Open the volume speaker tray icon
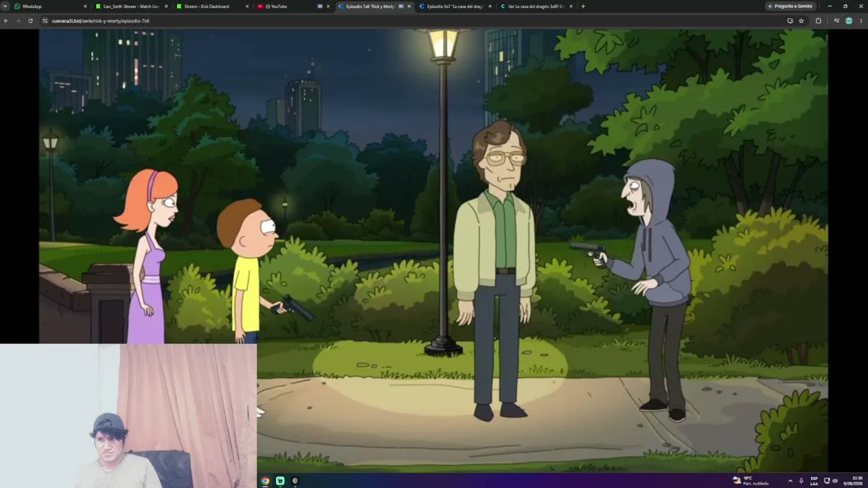Image resolution: width=868 pixels, height=488 pixels. [835, 481]
